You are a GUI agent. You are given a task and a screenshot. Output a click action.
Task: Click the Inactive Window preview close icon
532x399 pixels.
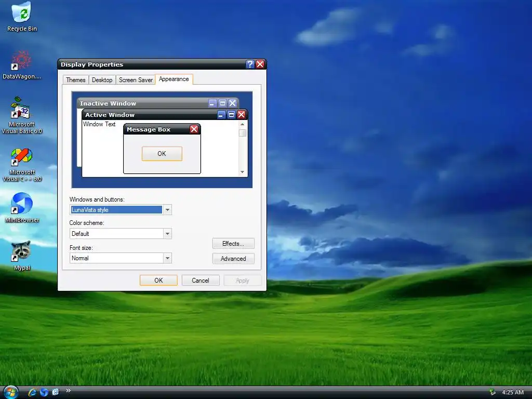pyautogui.click(x=232, y=103)
